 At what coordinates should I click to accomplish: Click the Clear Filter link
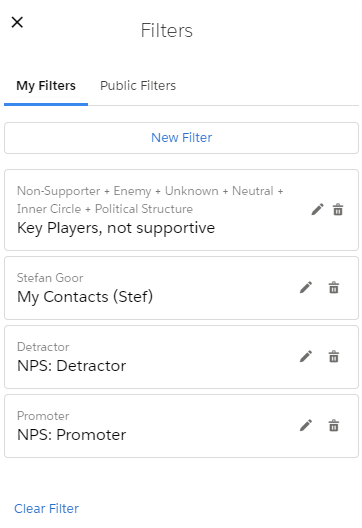[46, 508]
